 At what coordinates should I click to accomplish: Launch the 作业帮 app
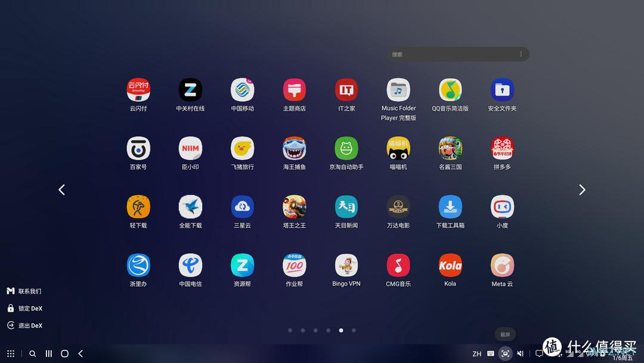[x=295, y=265]
